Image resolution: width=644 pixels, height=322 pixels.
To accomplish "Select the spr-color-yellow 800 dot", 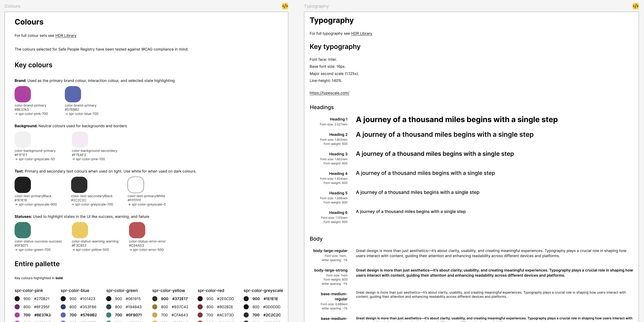I will coord(155,307).
